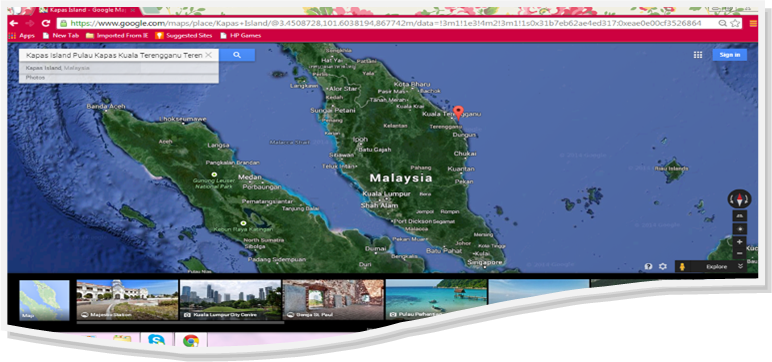Click the Sign in button

point(729,55)
